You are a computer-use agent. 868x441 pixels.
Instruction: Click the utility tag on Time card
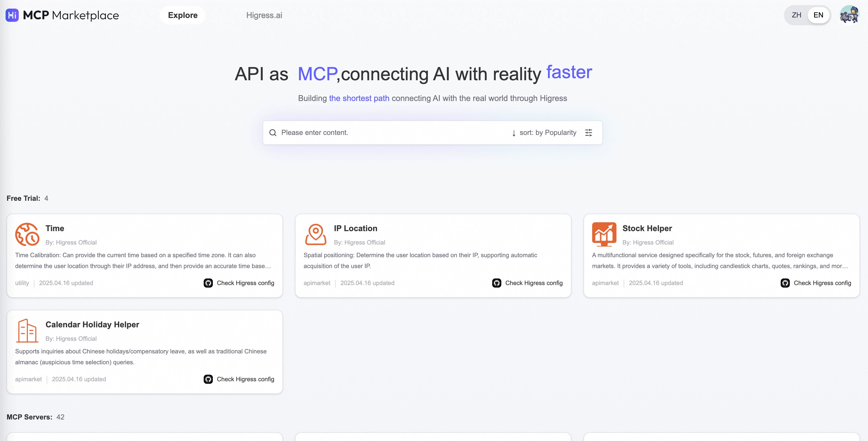[22, 283]
